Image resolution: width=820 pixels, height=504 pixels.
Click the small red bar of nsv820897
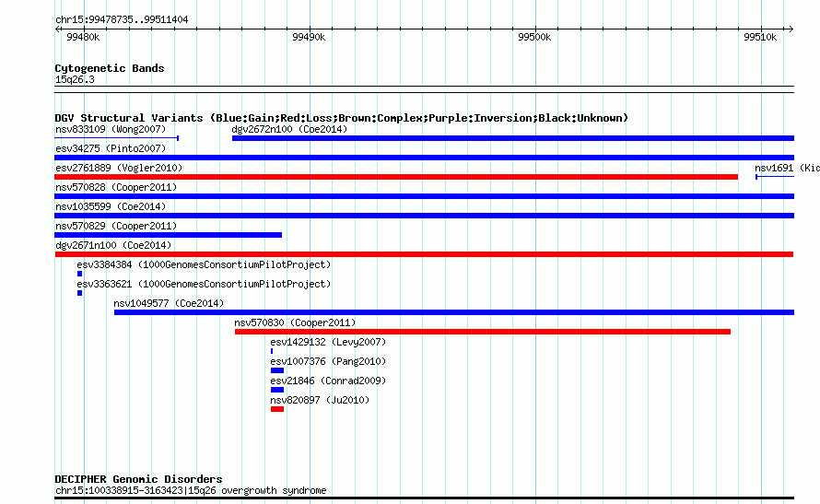[x=277, y=409]
